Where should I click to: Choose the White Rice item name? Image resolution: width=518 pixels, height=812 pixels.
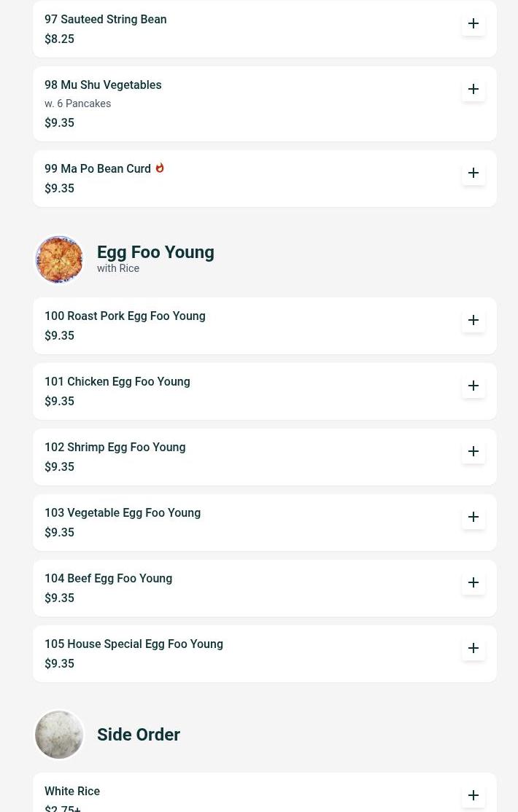(x=72, y=792)
